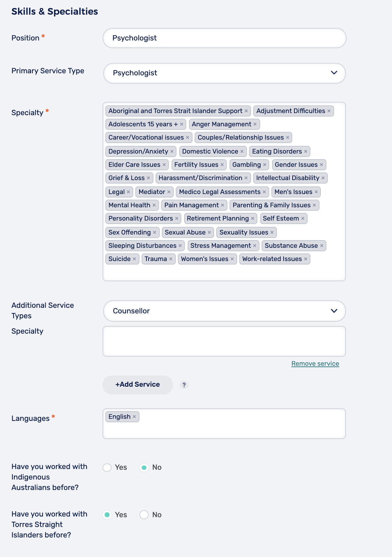Remove the Substance Abuse specialty tag
The height and width of the screenshot is (557, 392).
point(322,246)
